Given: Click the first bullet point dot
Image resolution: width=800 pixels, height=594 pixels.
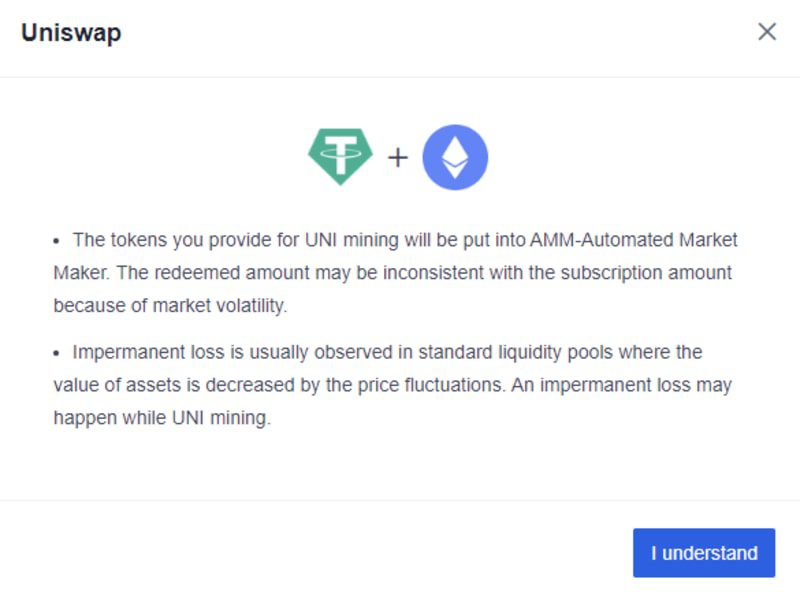Looking at the screenshot, I should [x=57, y=241].
